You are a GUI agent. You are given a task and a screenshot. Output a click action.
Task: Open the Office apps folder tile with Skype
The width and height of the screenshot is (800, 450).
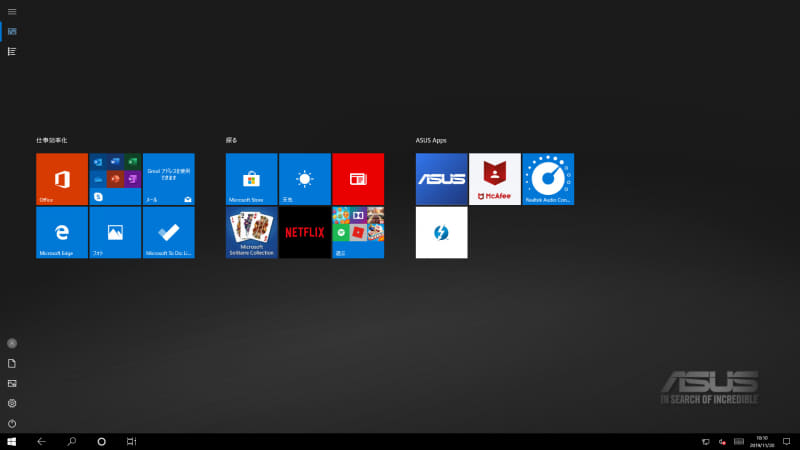coord(115,179)
